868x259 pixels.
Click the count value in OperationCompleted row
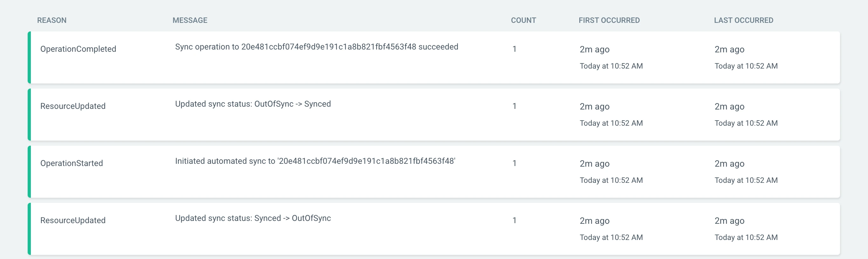click(x=514, y=49)
